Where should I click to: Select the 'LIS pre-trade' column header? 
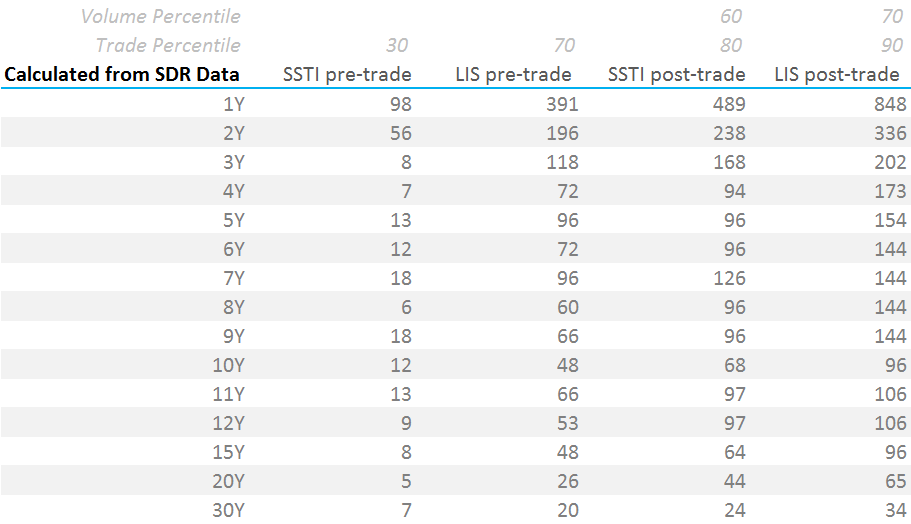point(513,74)
